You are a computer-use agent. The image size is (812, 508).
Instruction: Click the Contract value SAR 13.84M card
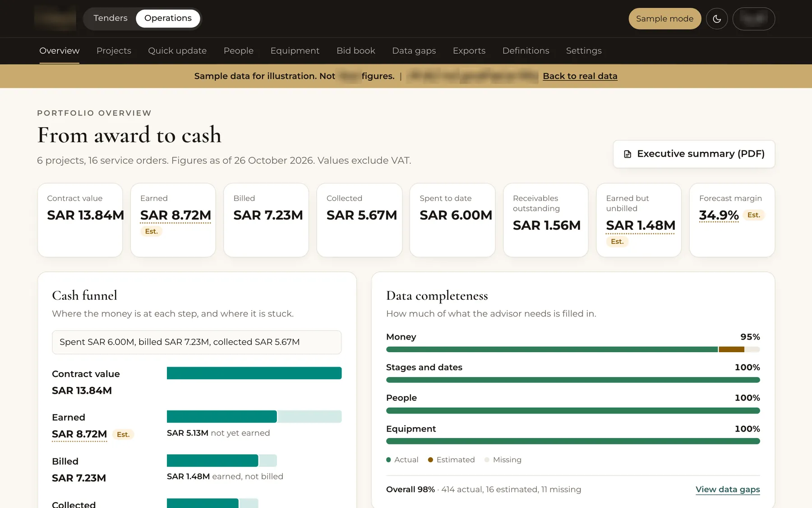[80, 220]
